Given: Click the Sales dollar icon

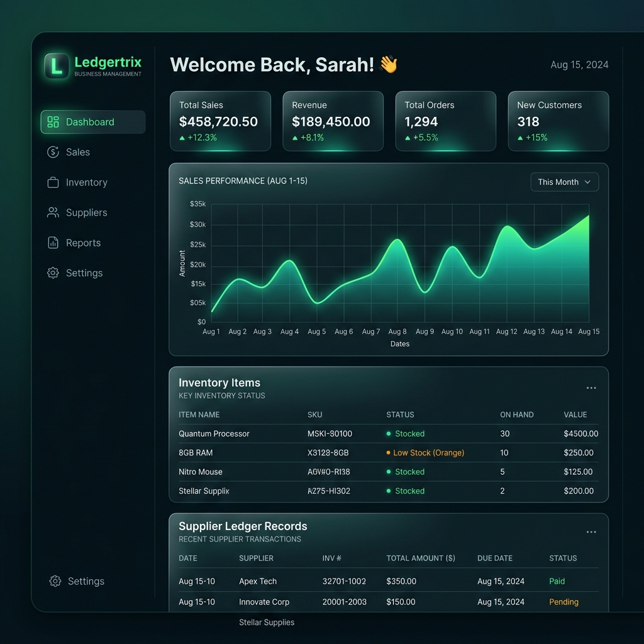Looking at the screenshot, I should [53, 152].
